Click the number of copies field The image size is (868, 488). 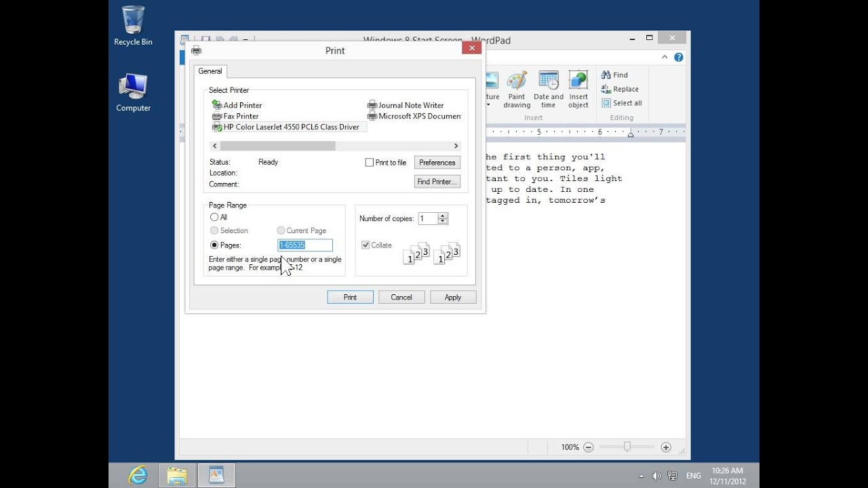point(429,218)
